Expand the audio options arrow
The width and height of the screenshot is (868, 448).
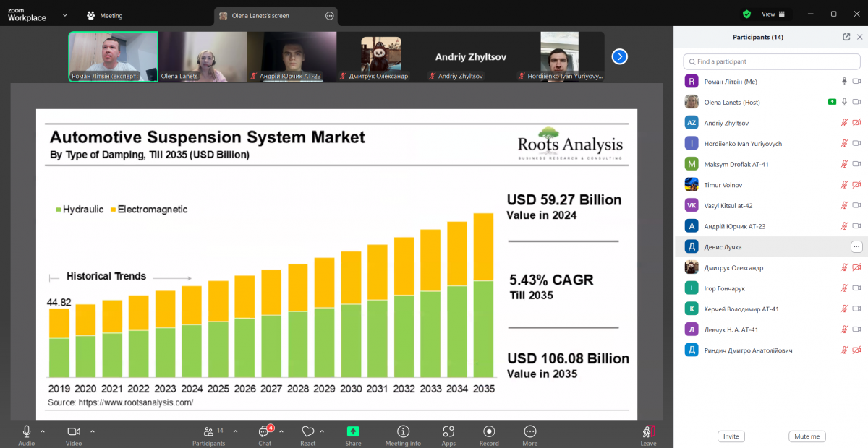[43, 431]
